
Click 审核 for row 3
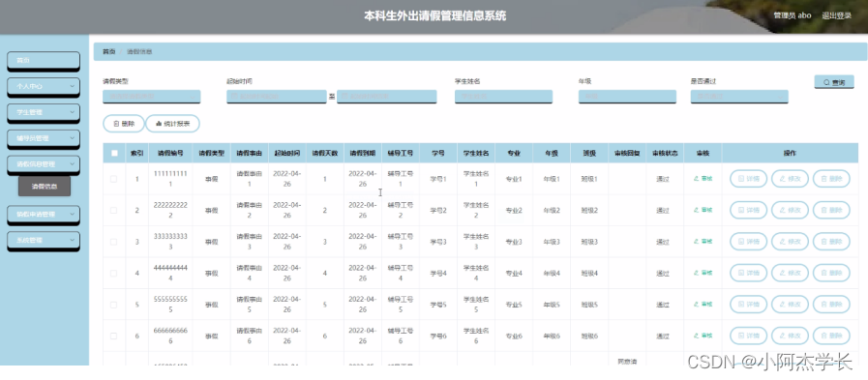pyautogui.click(x=703, y=242)
